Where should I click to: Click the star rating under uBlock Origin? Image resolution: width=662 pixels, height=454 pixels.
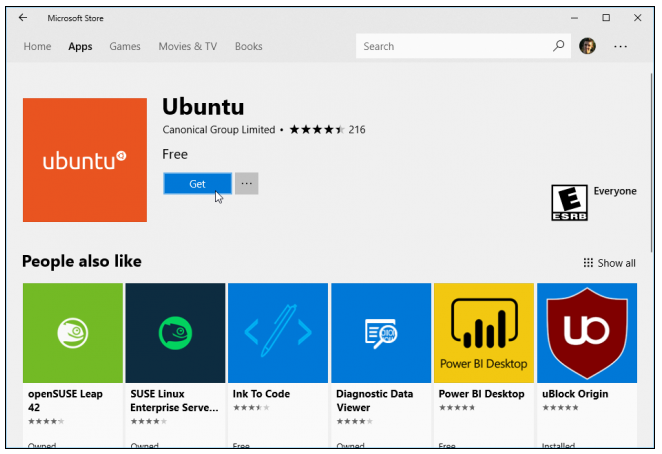pos(560,408)
